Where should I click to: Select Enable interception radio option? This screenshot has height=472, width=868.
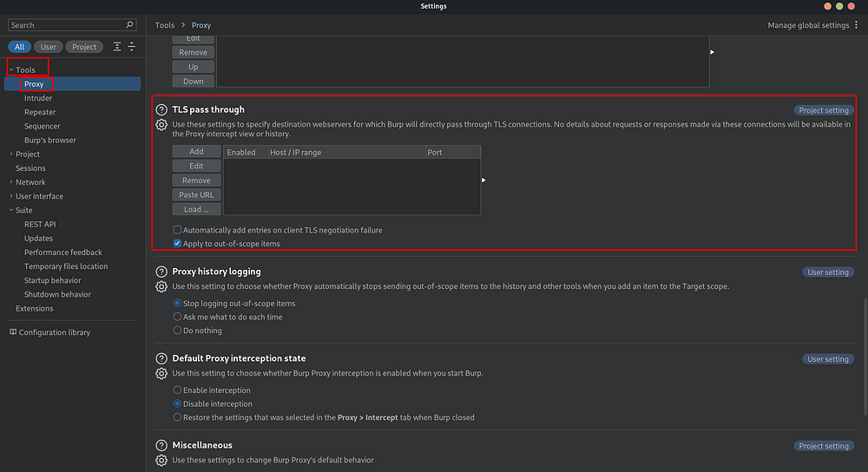coord(177,390)
